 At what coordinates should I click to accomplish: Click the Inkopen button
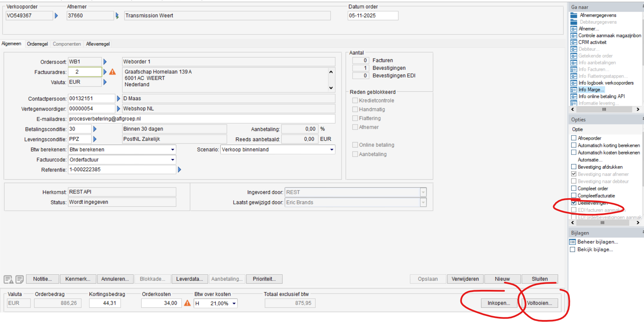pyautogui.click(x=499, y=303)
